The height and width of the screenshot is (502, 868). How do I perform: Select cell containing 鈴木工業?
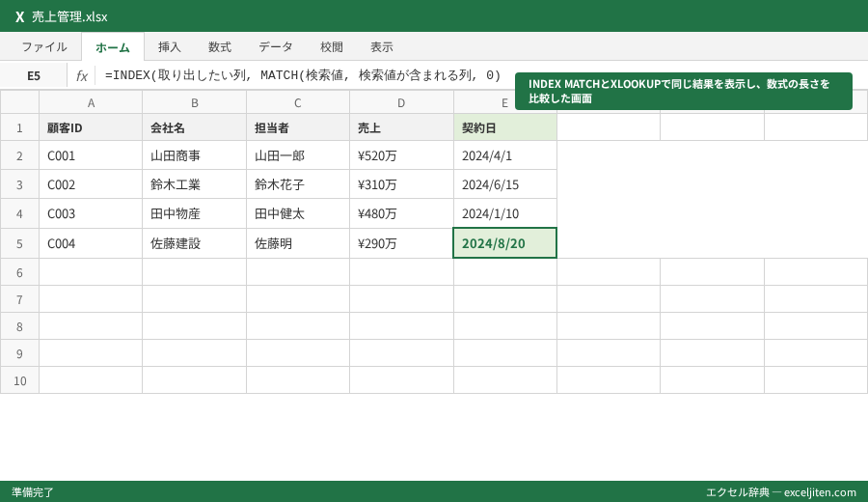click(194, 184)
